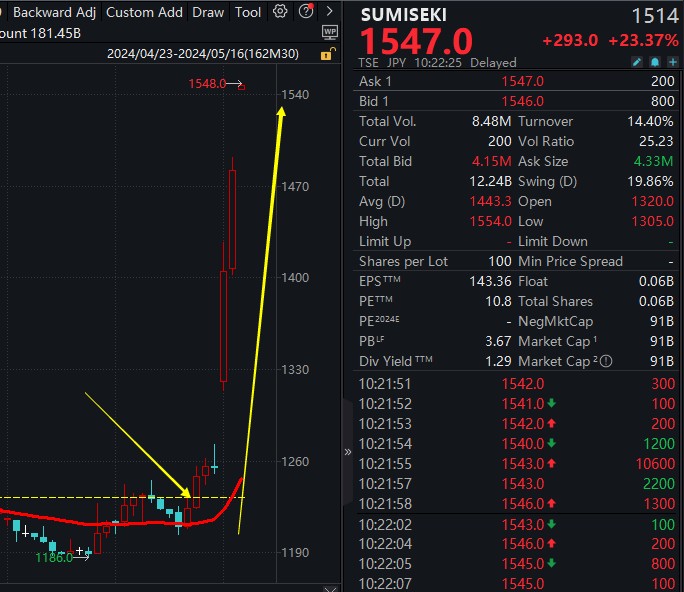Click High price 1554.0

(x=490, y=222)
